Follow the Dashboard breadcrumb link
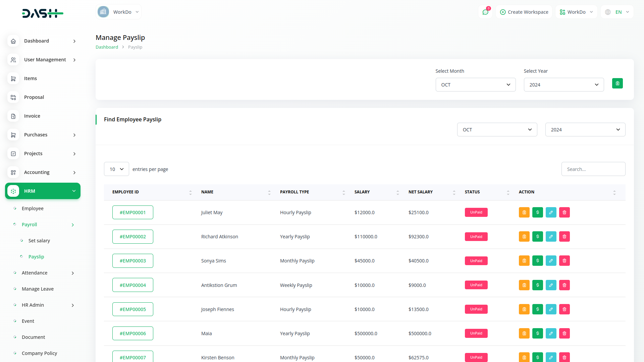Image resolution: width=644 pixels, height=362 pixels. coord(107,47)
